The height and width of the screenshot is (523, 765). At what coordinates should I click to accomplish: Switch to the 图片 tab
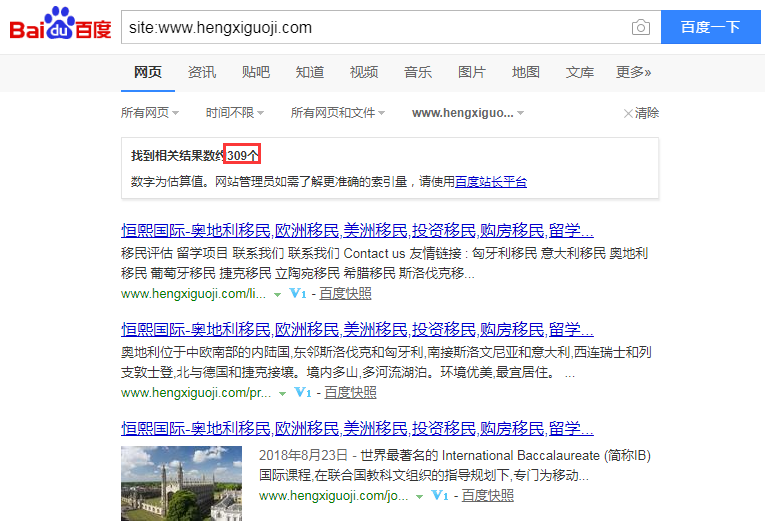click(471, 72)
